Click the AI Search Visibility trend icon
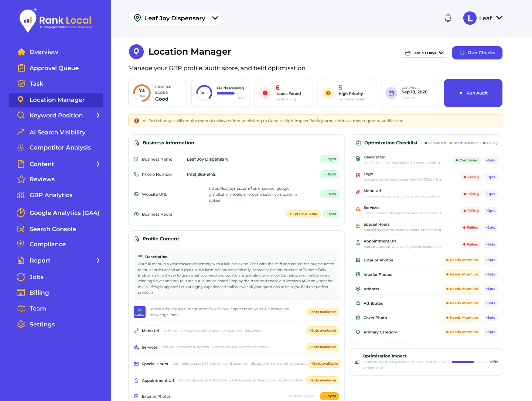532x401 pixels. click(x=21, y=132)
